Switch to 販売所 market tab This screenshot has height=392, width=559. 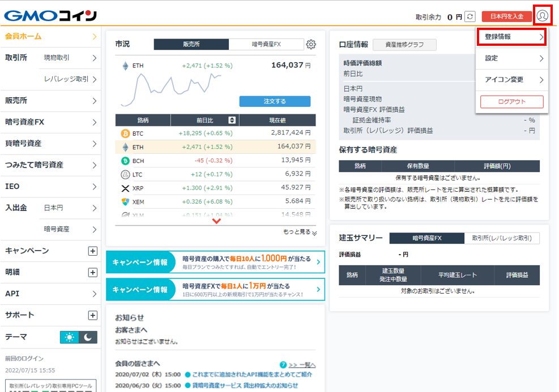[x=191, y=44]
